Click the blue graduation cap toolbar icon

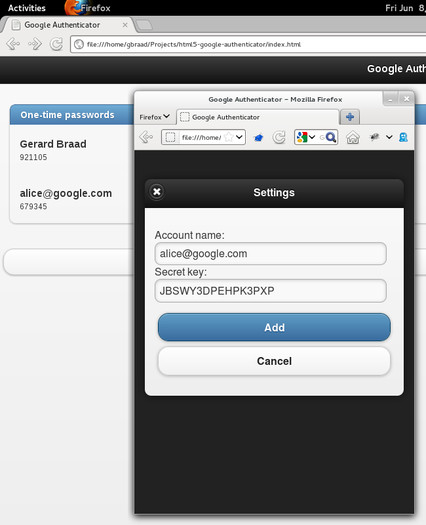258,138
